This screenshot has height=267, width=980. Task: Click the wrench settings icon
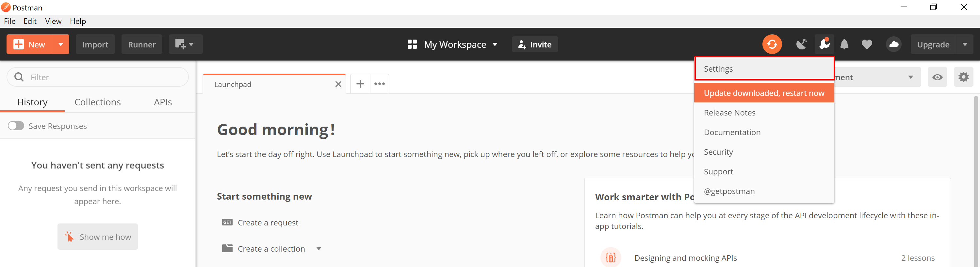point(824,44)
